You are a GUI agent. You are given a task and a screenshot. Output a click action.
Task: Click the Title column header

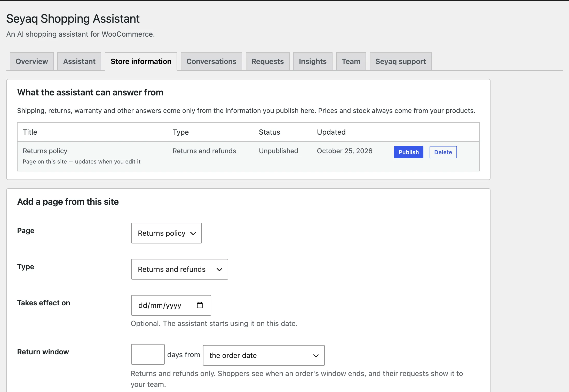pos(30,132)
